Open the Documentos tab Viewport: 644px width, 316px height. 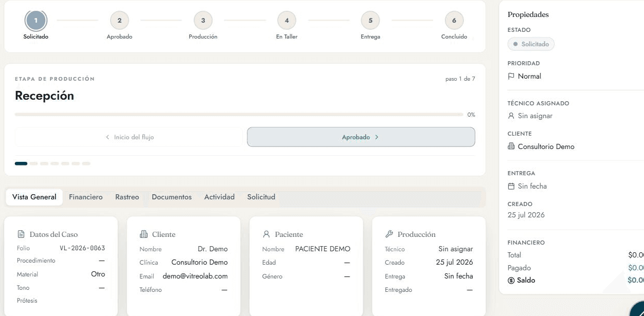pos(172,197)
